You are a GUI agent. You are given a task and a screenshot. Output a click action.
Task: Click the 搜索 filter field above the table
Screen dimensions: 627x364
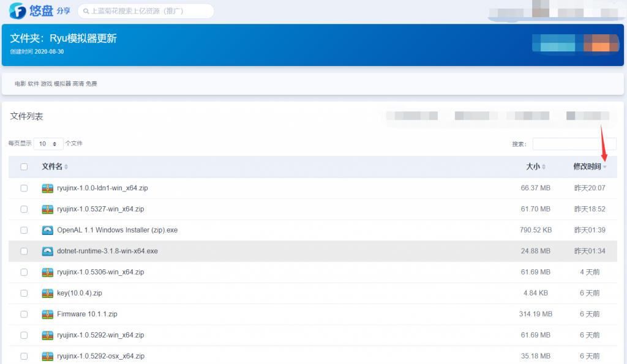click(x=574, y=144)
